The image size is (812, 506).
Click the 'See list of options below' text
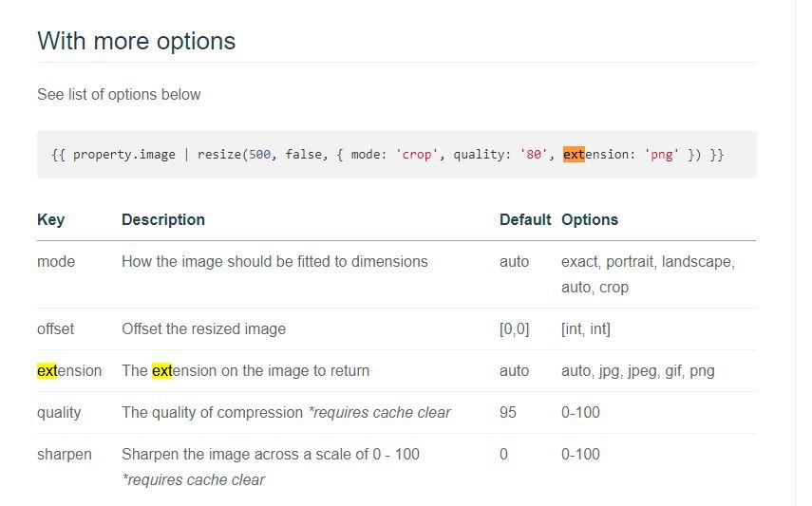click(x=119, y=95)
